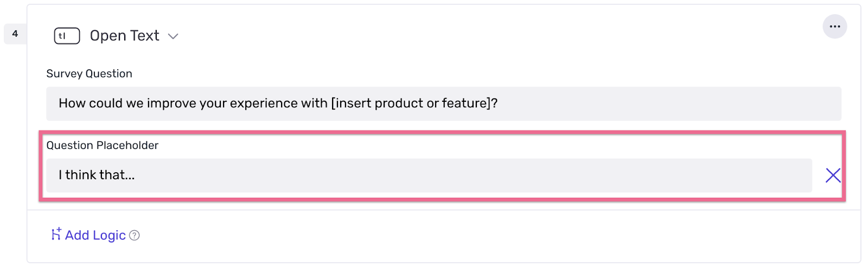Focus the Survey Question input field
The image size is (868, 267).
point(651,103)
